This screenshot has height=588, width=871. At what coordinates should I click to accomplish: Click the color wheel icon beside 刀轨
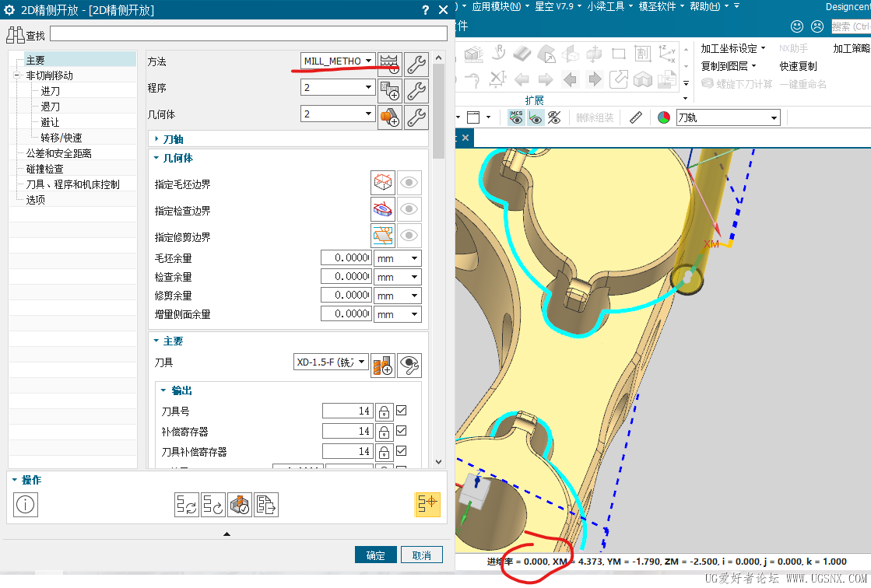click(x=664, y=117)
